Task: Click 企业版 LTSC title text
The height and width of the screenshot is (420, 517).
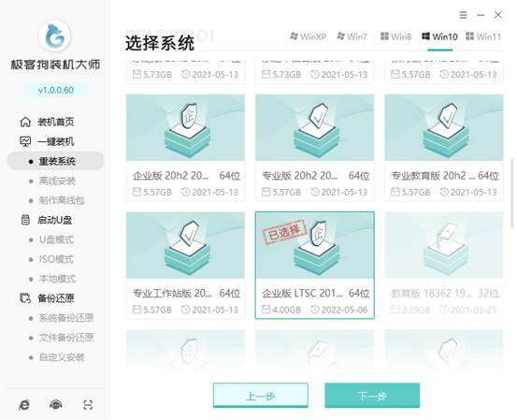Action: tap(302, 293)
